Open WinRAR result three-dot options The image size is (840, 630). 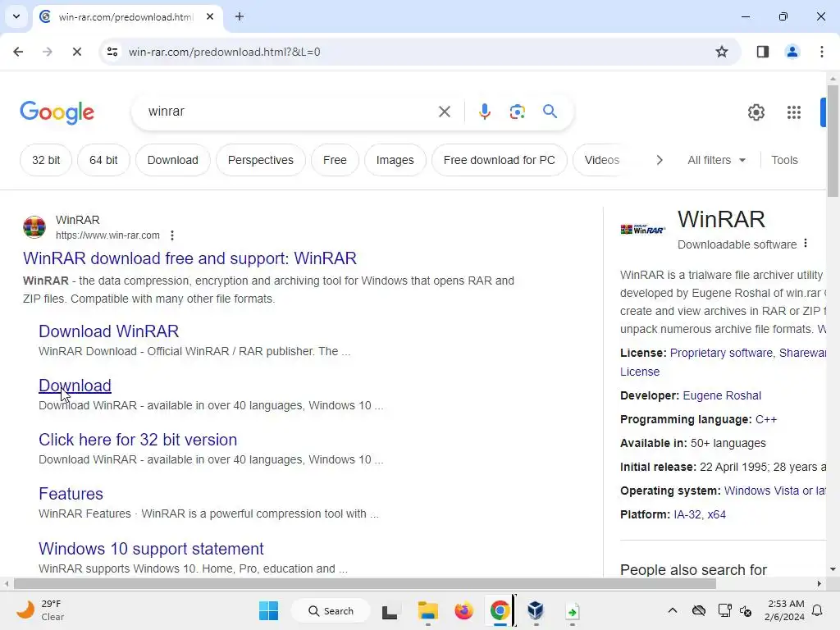[x=172, y=235]
